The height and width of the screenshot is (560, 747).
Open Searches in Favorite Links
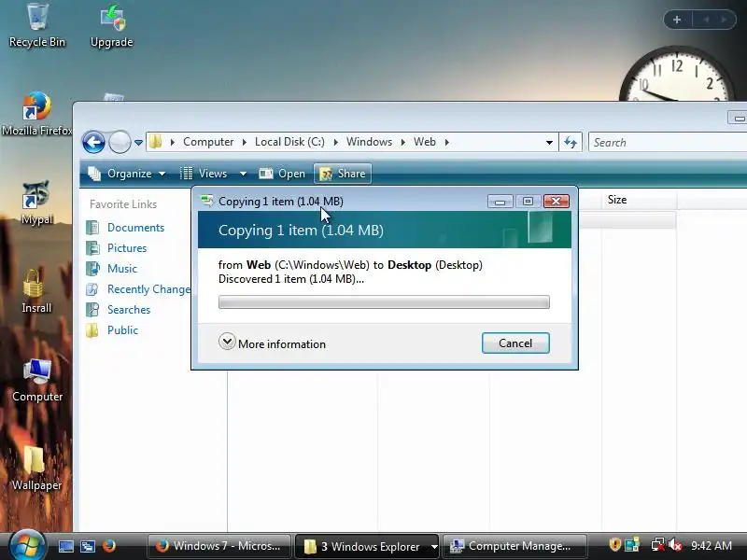coord(129,310)
